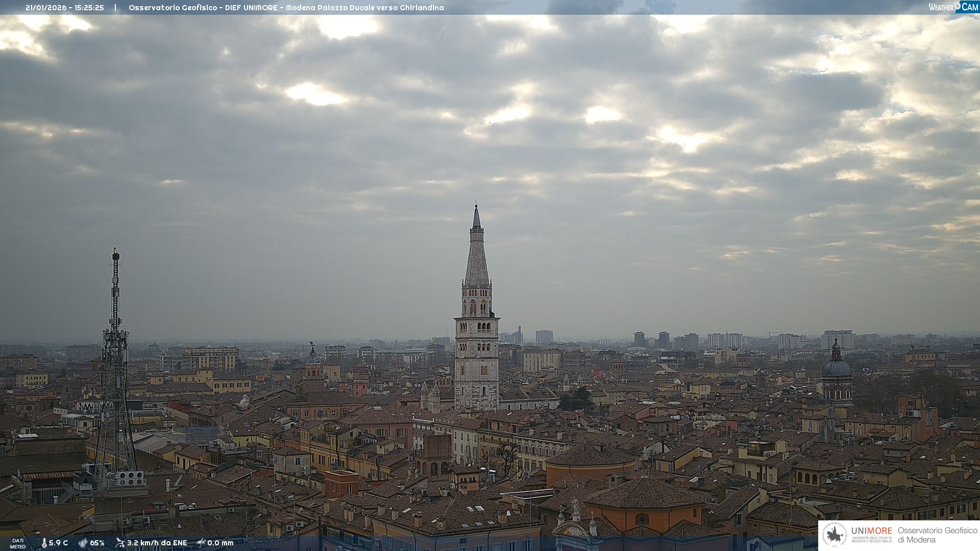Click the WeatherCam logo
Viewport: 980px width, 551px height.
point(953,7)
